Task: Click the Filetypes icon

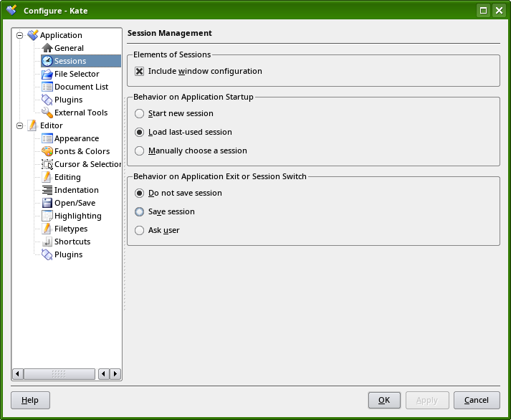Action: pyautogui.click(x=47, y=229)
